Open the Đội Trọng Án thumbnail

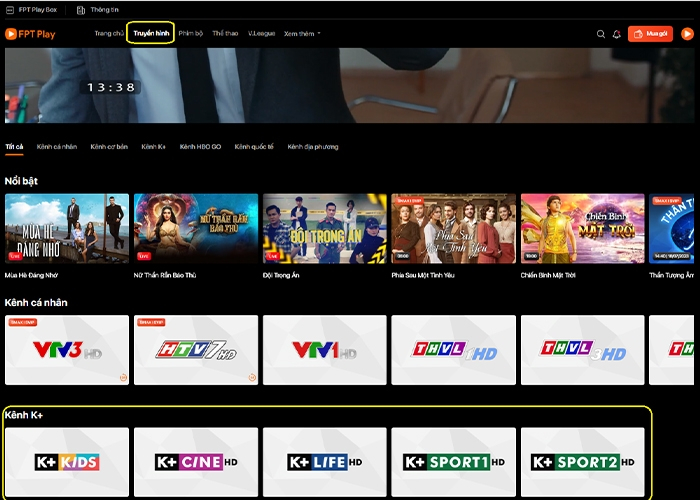(325, 229)
